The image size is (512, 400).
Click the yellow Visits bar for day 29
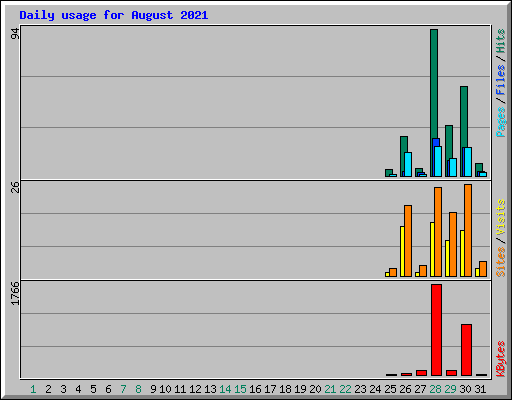tap(447, 258)
